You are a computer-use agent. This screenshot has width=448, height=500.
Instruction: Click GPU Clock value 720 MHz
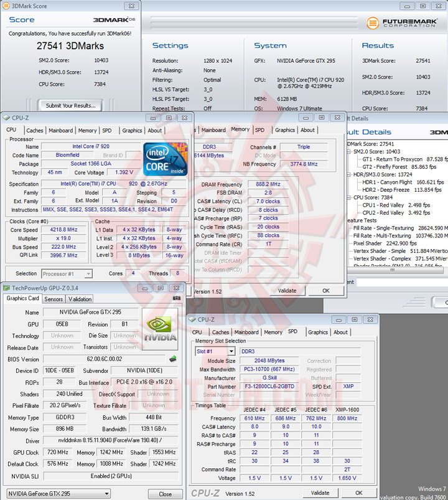[x=58, y=452]
